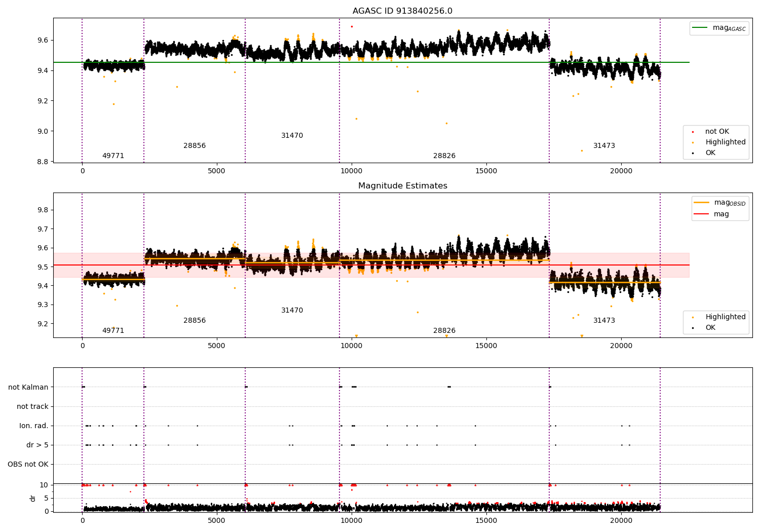Click the 'Ion. rad.' axis label
Screen dimensions: 760x532
point(34,426)
